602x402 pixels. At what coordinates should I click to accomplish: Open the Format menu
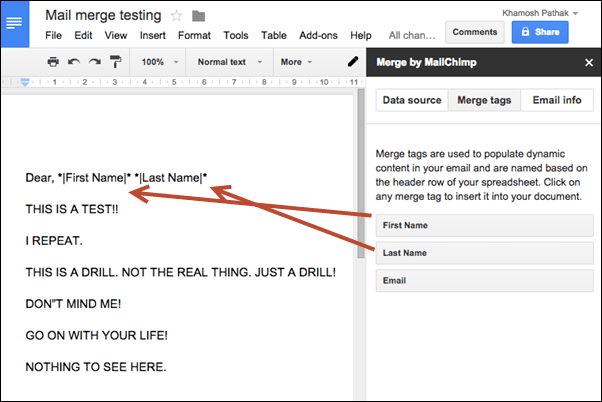point(194,35)
